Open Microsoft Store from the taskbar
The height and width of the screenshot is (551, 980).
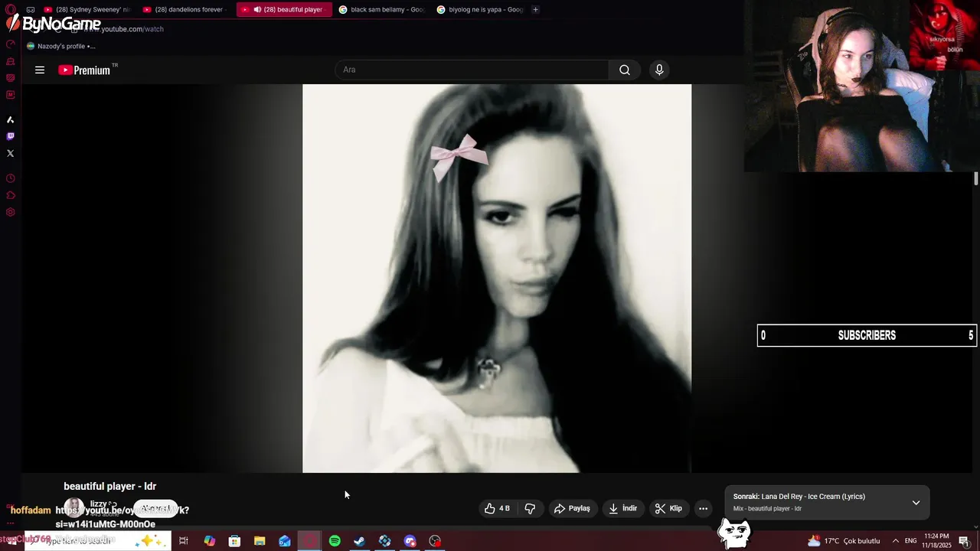(234, 541)
